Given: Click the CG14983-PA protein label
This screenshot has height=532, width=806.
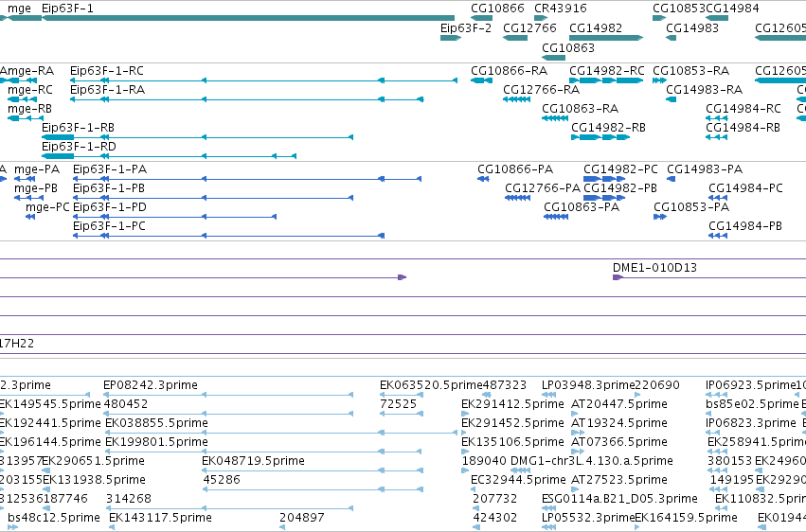Looking at the screenshot, I should coord(705,169).
